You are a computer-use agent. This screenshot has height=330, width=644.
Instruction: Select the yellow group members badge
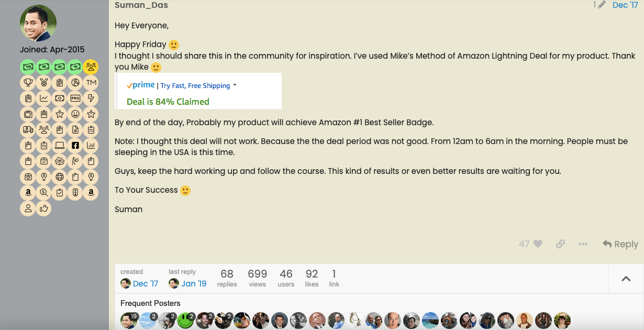(91, 67)
